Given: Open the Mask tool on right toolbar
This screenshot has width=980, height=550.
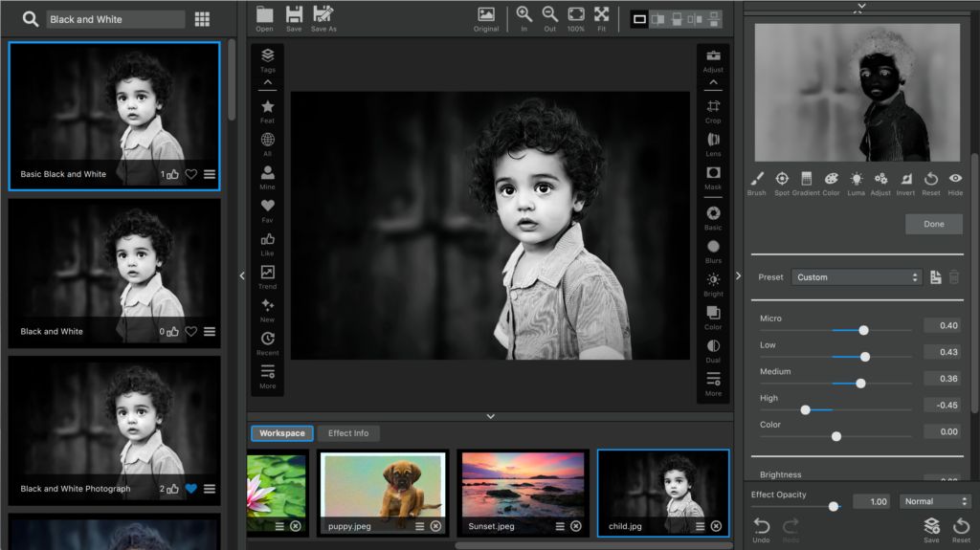Looking at the screenshot, I should click(713, 178).
